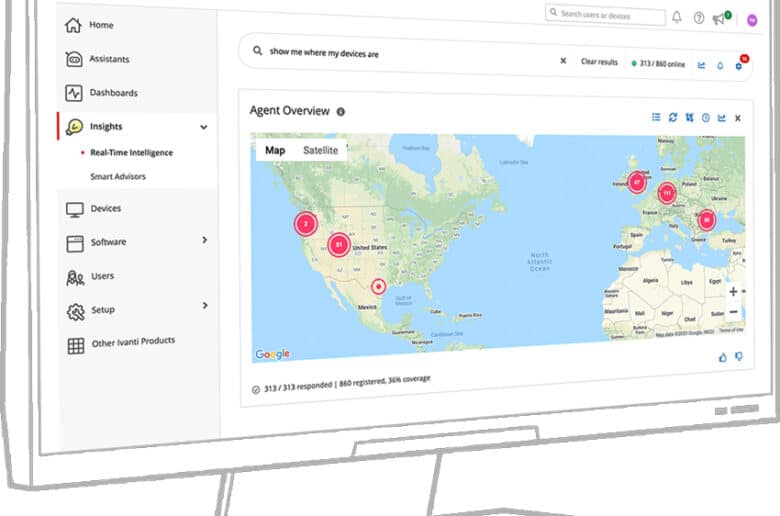Open Setup in the sidebar
Image resolution: width=780 pixels, height=516 pixels.
[91, 310]
